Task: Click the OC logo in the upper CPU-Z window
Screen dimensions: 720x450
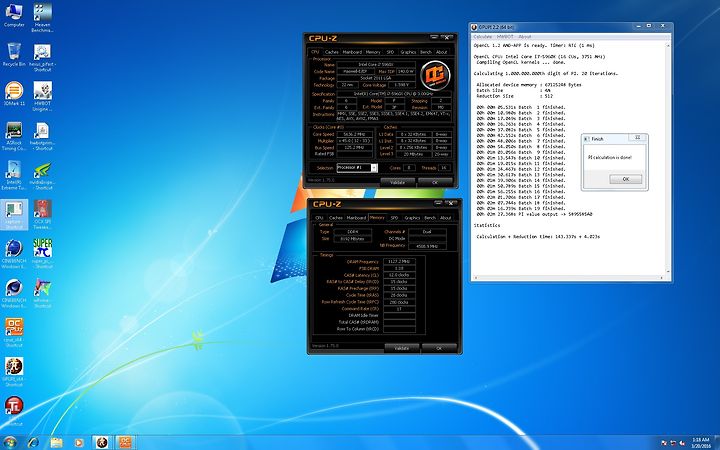Action: [x=435, y=75]
